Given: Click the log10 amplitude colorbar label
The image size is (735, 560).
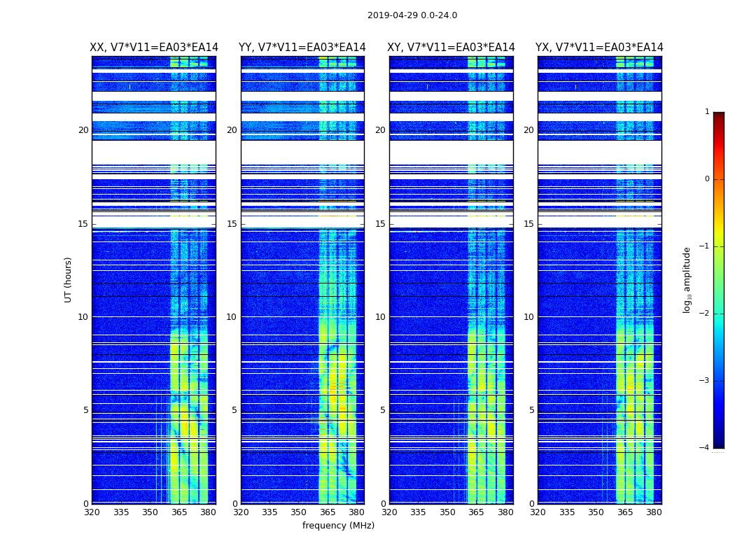Looking at the screenshot, I should coord(687,280).
